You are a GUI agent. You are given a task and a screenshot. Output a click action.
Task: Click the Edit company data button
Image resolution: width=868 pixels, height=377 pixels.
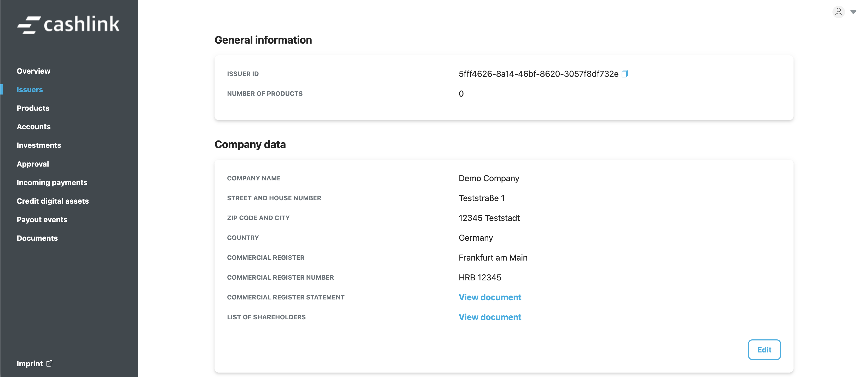[764, 350]
